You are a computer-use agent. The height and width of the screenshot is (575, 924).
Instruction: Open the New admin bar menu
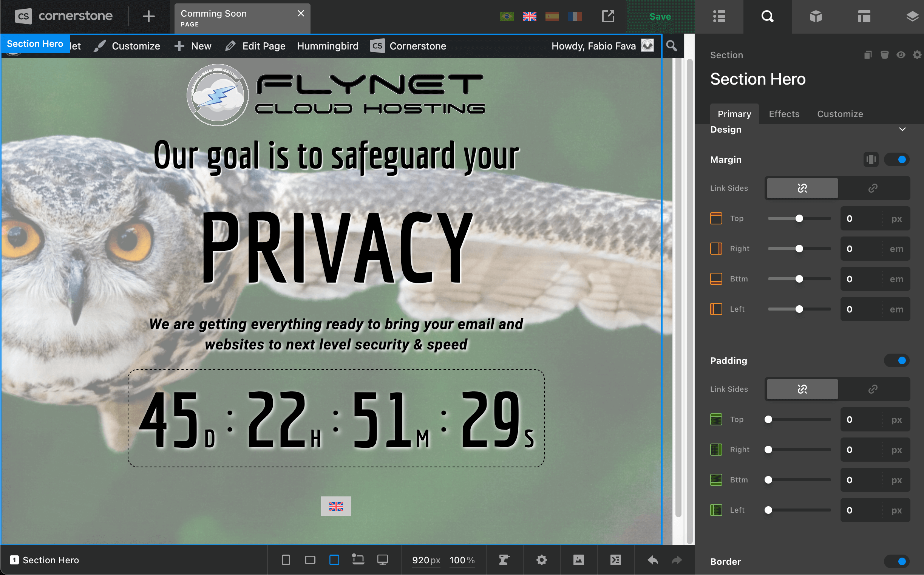pos(193,46)
